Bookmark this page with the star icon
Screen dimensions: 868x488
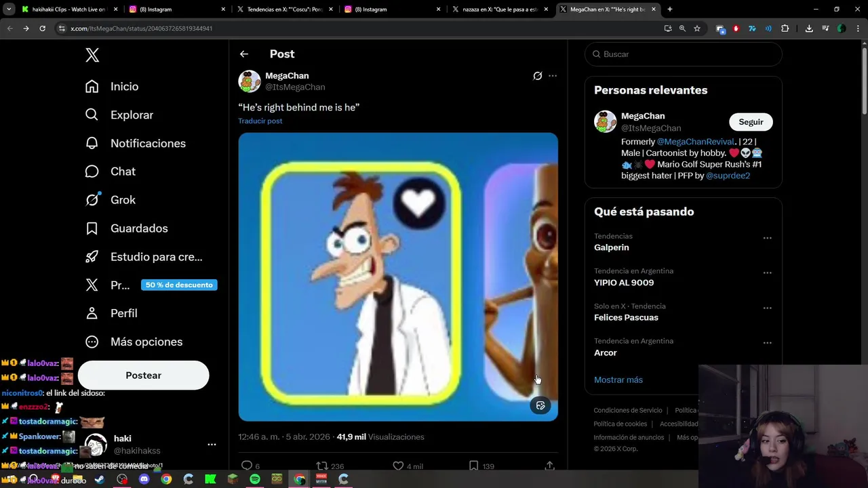[697, 28]
